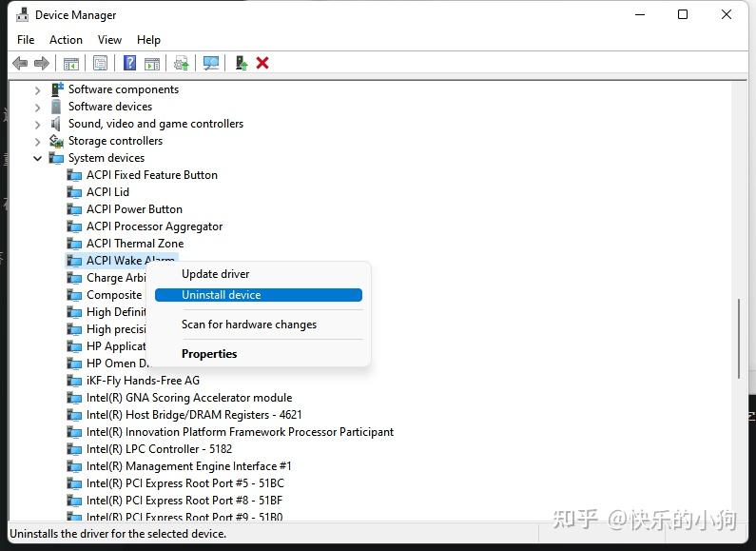Click the vertical scrollbar thumb
Viewport: 756px width, 551px height.
pos(738,339)
